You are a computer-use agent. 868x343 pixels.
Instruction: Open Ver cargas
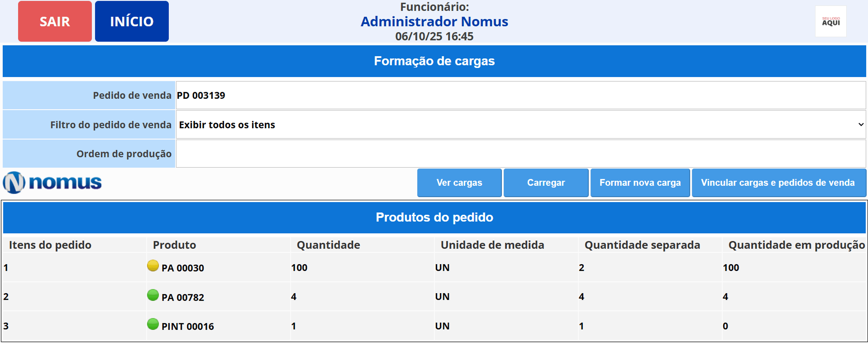coord(459,183)
